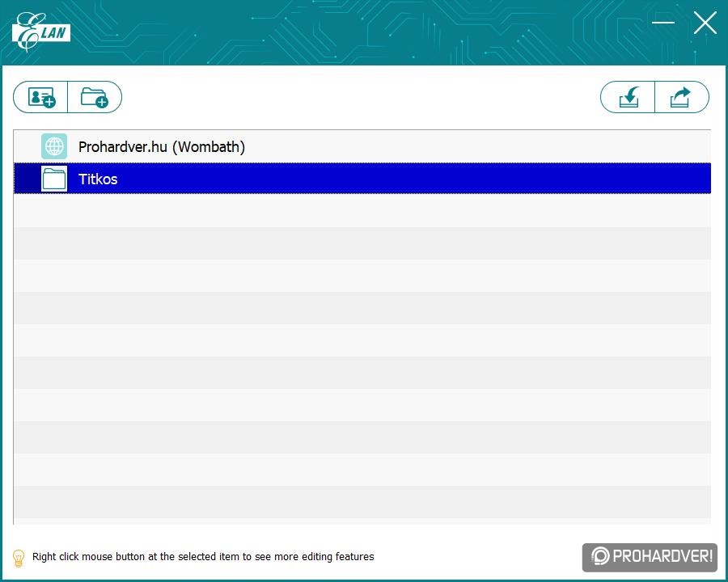
Task: Import data with the download arrow button
Action: coord(628,97)
